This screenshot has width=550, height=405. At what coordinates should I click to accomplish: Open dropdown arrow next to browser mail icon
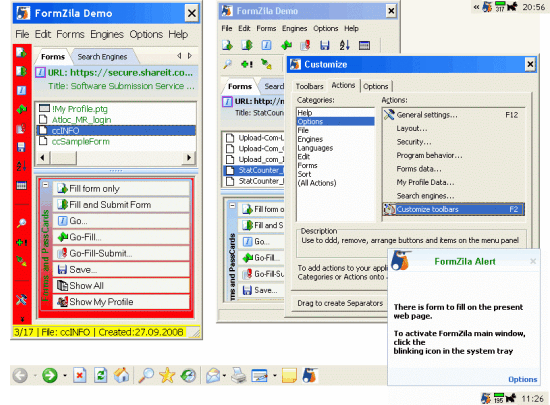[224, 376]
